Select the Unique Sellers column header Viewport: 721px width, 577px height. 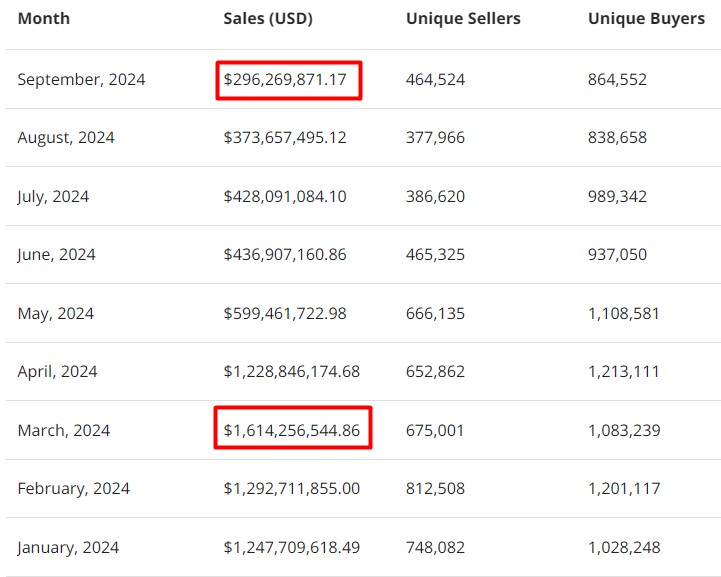pyautogui.click(x=463, y=19)
